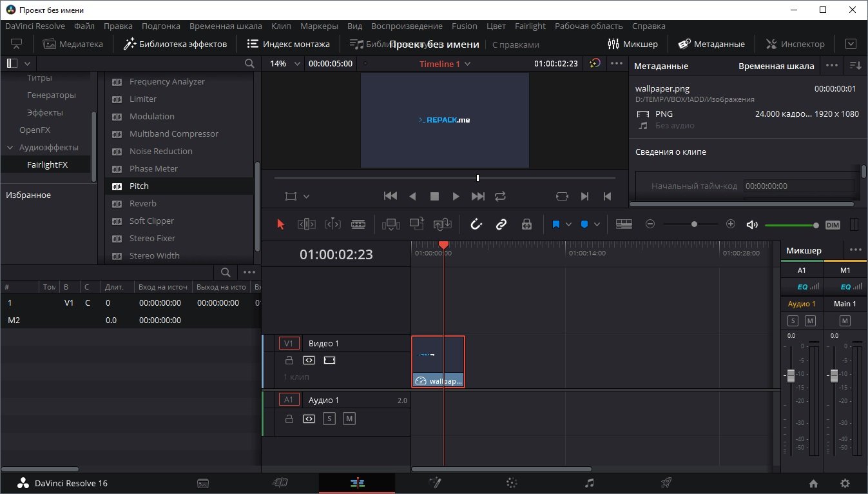Click the monitor volume slider
The height and width of the screenshot is (494, 868).
[791, 225]
